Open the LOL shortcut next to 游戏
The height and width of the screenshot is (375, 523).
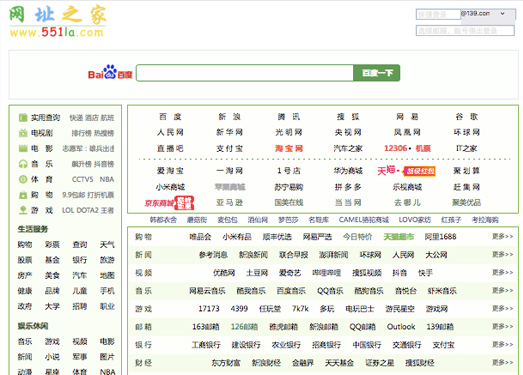tap(67, 210)
